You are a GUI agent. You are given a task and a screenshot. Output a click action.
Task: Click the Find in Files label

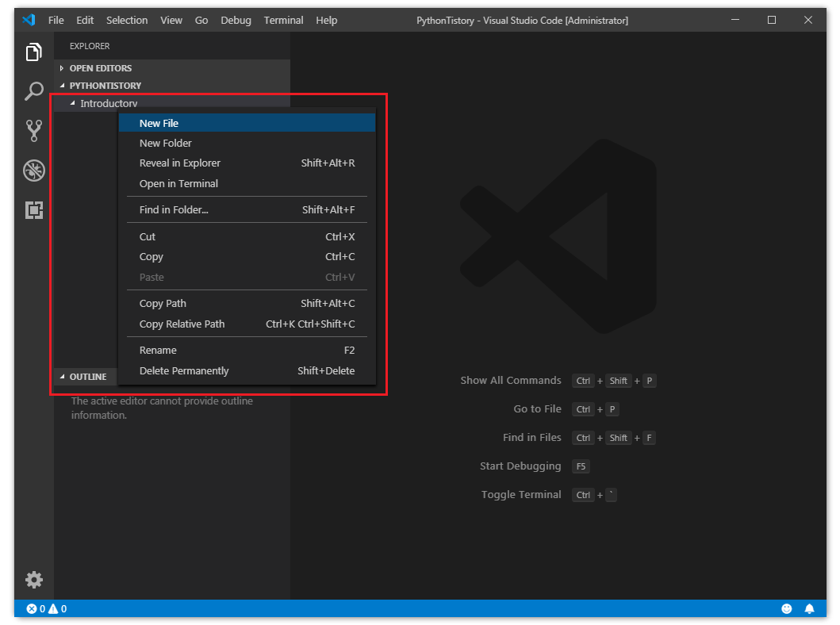(532, 437)
